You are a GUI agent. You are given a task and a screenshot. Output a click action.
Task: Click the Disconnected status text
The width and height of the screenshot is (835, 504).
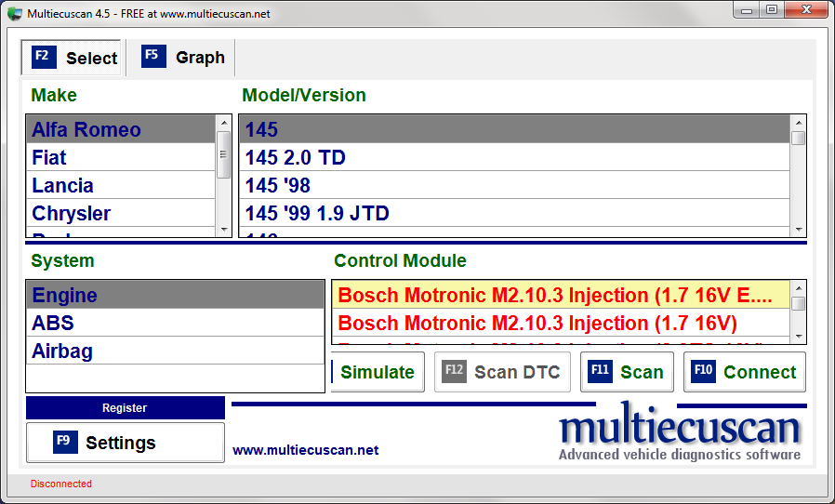61,484
